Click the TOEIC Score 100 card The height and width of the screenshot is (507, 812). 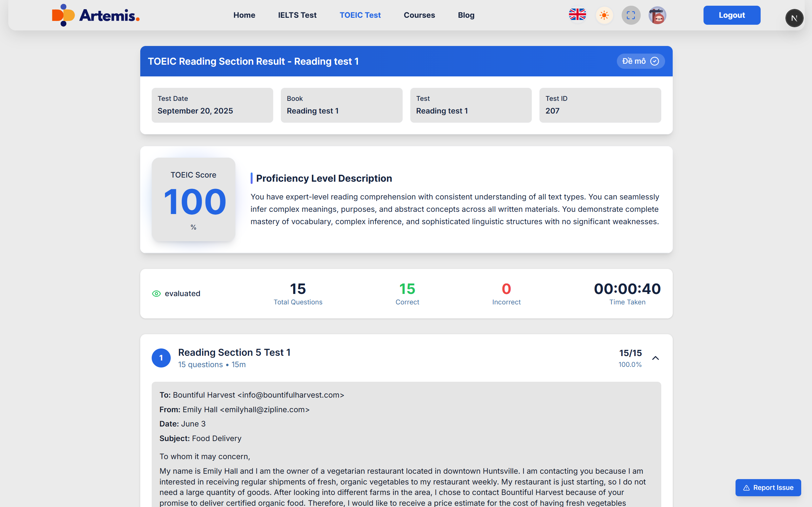click(x=193, y=199)
